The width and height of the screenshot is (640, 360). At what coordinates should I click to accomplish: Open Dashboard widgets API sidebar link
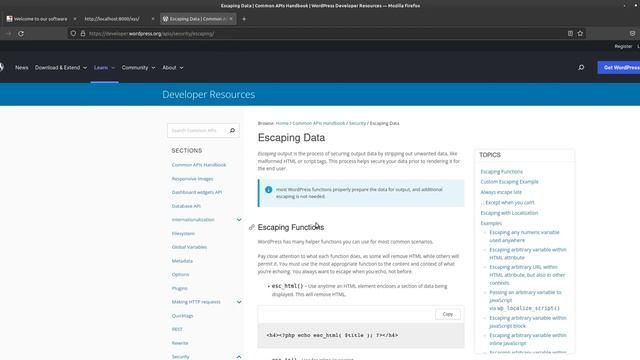[x=197, y=192]
